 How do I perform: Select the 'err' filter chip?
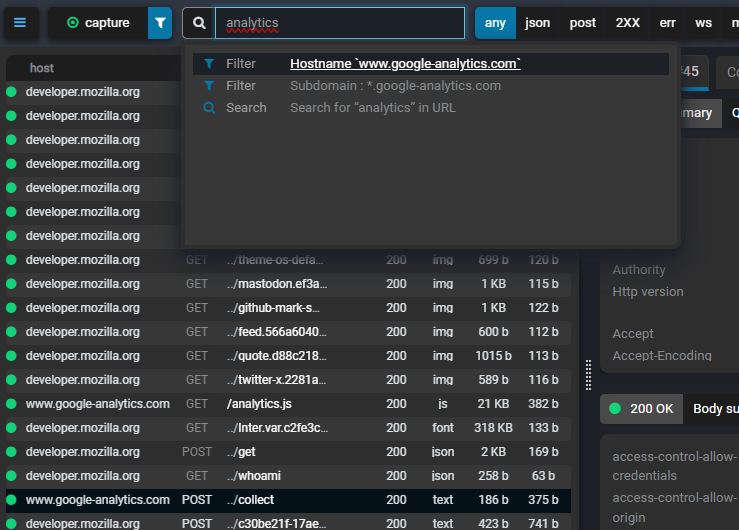click(x=667, y=23)
